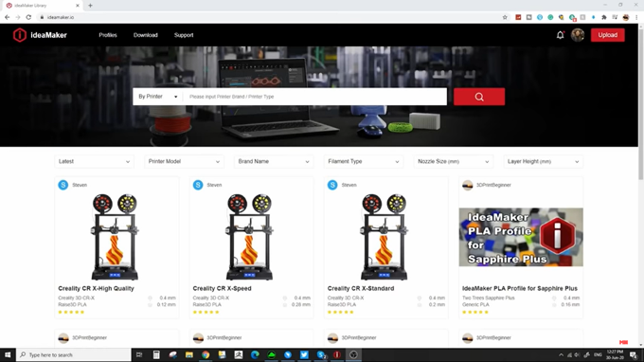Image resolution: width=644 pixels, height=362 pixels.
Task: Click the red search magnifier button
Action: coord(479,97)
